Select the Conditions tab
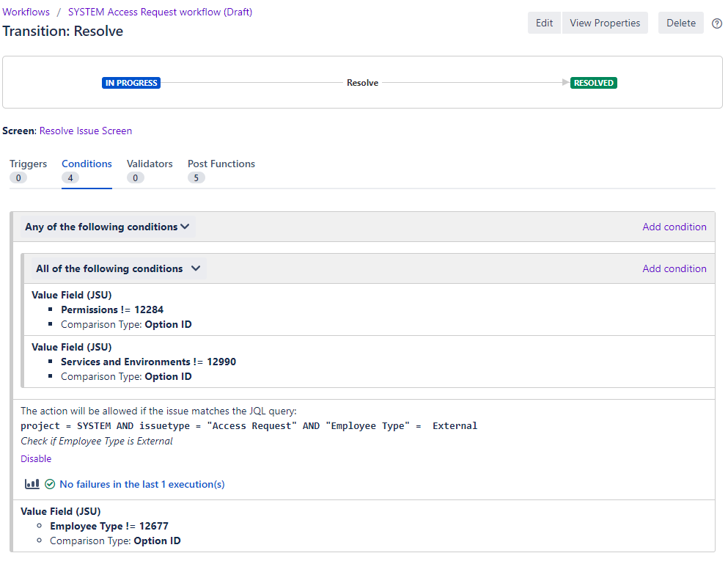728x564 pixels. click(x=87, y=170)
